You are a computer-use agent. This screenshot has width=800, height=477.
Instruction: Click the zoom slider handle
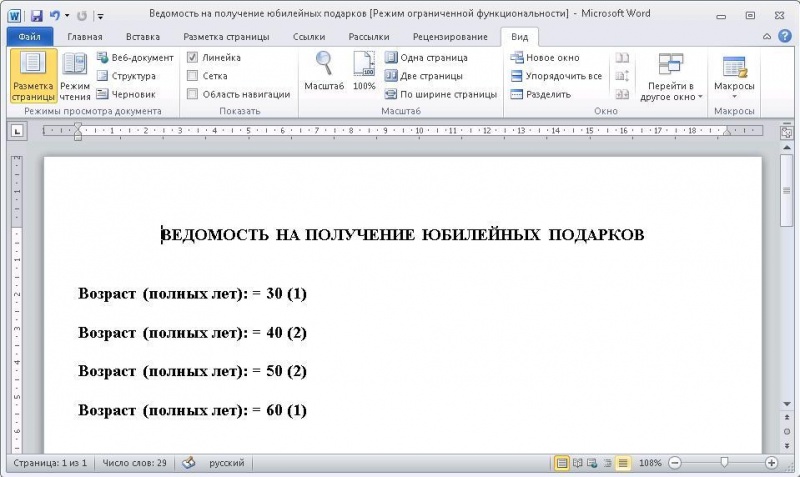click(724, 463)
